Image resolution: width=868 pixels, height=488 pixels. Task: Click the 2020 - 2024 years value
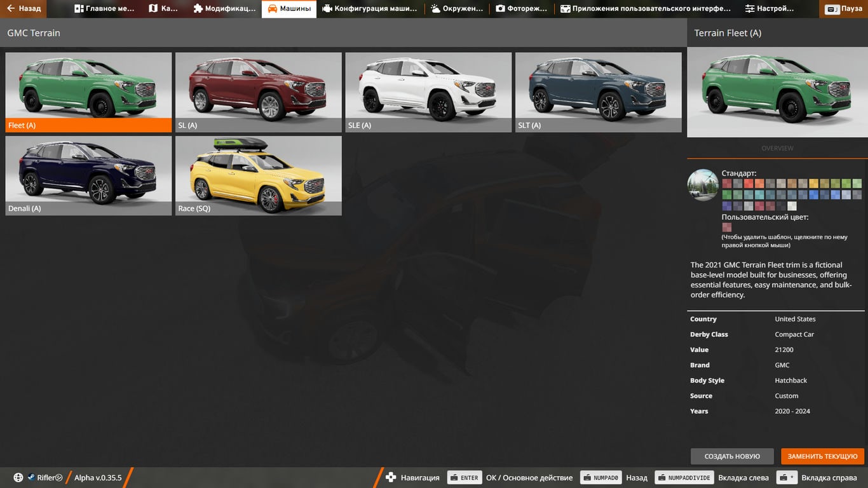(792, 411)
